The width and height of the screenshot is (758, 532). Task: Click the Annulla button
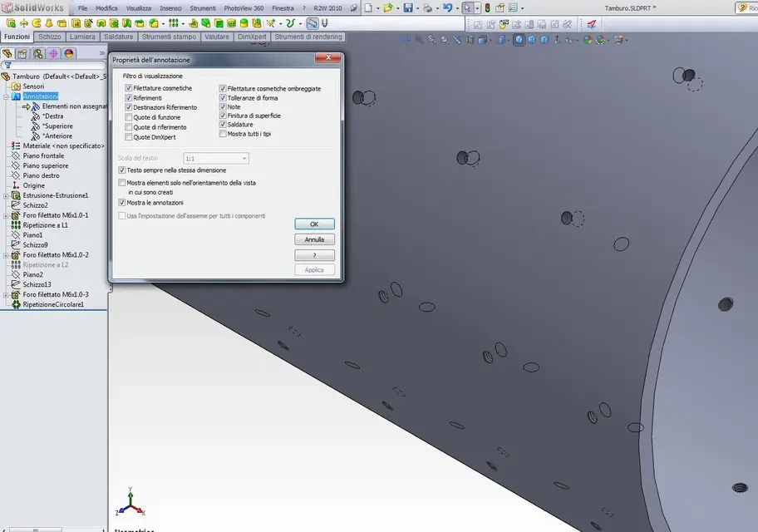[x=314, y=239]
